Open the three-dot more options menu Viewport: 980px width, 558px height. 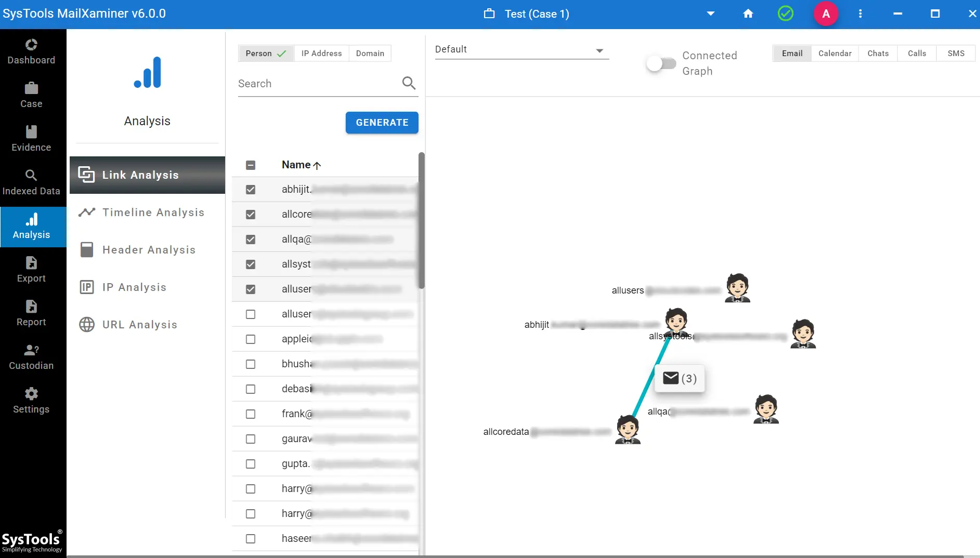coord(860,14)
